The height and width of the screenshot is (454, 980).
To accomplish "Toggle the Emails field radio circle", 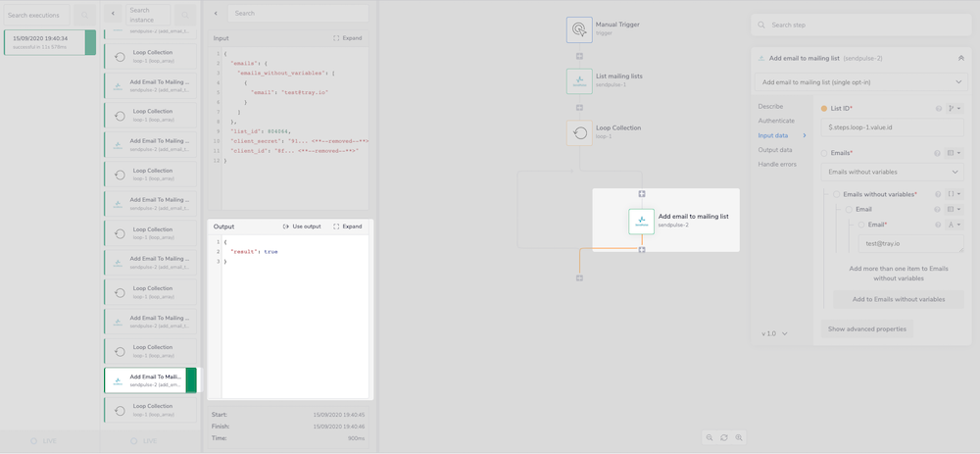I will point(824,153).
